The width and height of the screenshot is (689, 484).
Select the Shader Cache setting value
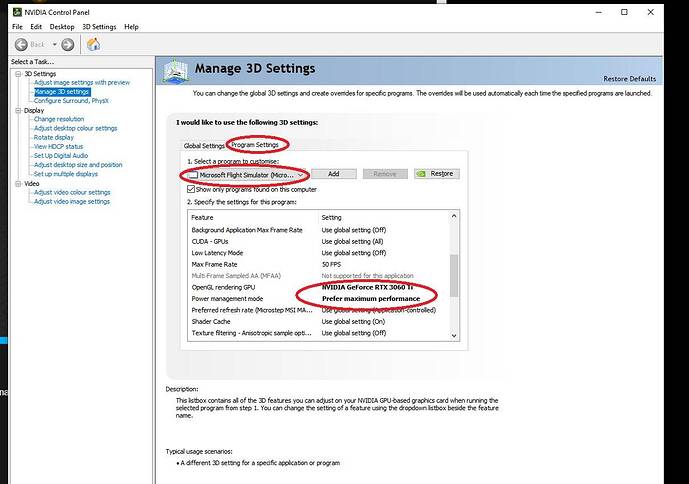(x=353, y=321)
